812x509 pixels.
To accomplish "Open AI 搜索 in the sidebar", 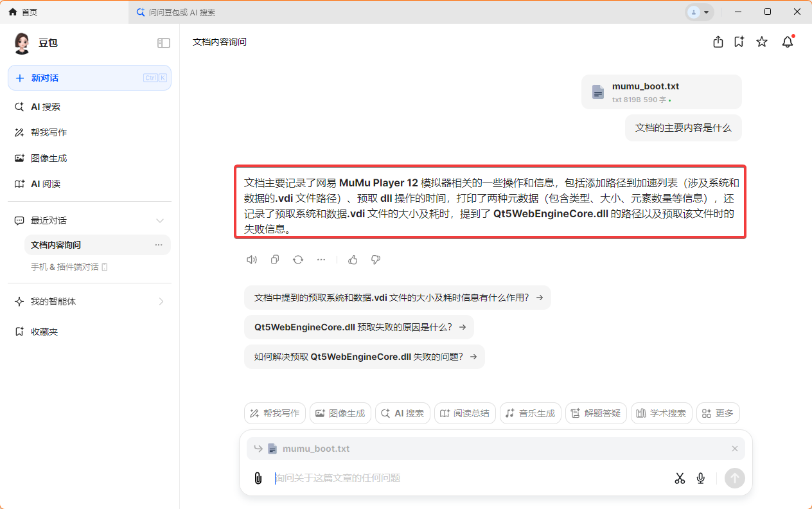I will pyautogui.click(x=89, y=107).
